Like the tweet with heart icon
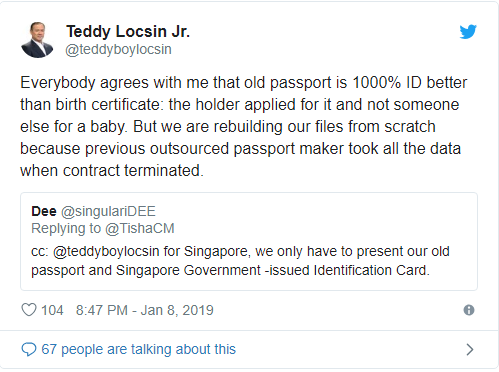This screenshot has height=372, width=499. click(x=29, y=310)
